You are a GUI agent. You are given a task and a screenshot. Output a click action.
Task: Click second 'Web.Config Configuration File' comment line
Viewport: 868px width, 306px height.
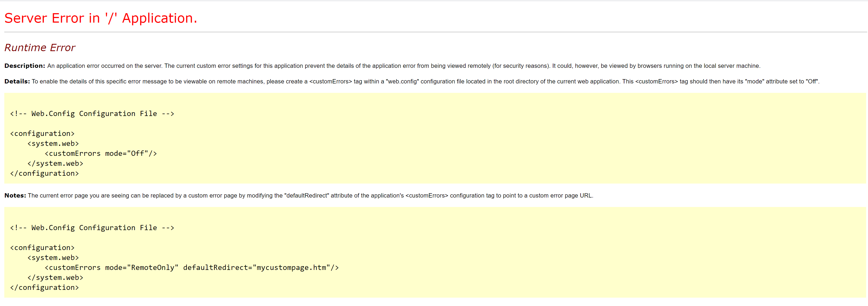[x=92, y=228]
